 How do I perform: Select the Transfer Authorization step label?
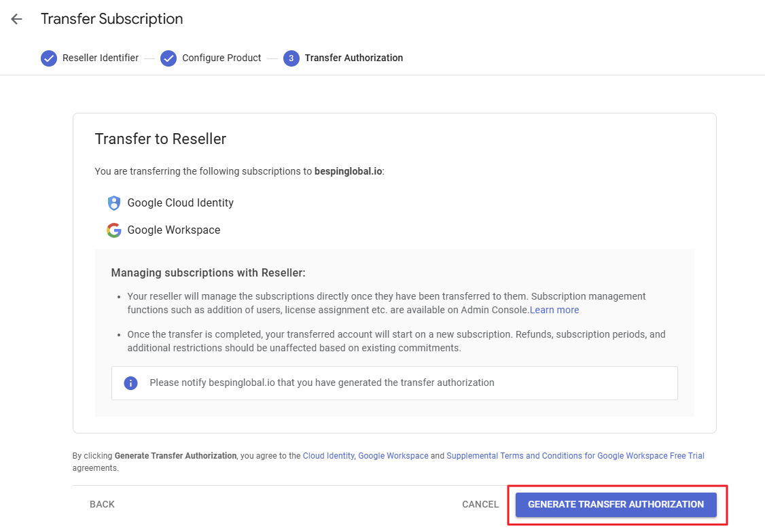354,58
